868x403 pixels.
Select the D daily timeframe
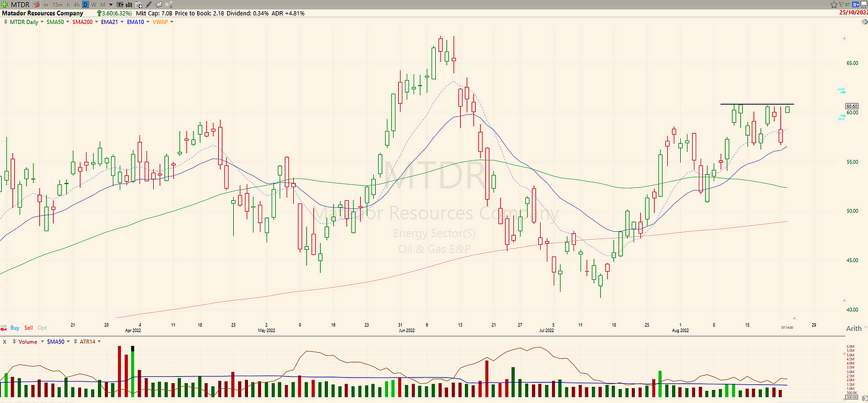(x=85, y=5)
